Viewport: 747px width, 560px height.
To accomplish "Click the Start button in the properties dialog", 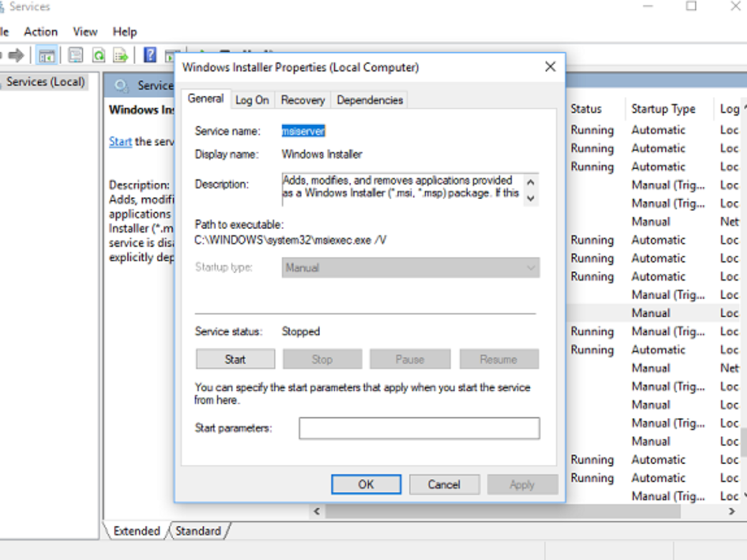I will (x=235, y=359).
